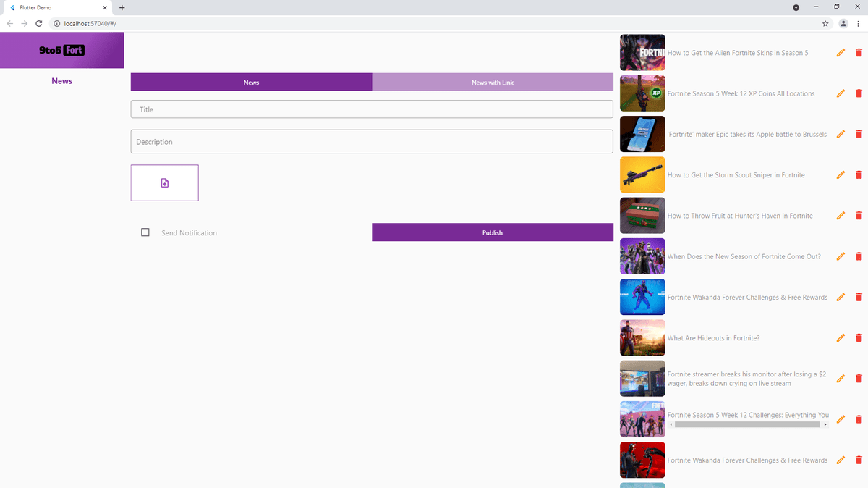
Task: Open Chrome's three-dot menu
Action: coord(860,23)
